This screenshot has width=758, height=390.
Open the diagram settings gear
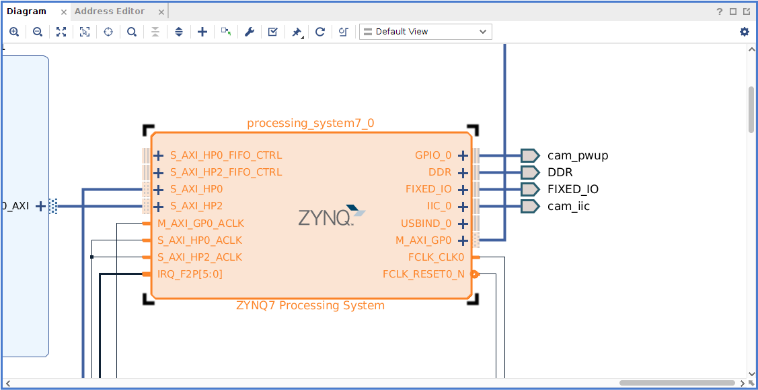744,32
